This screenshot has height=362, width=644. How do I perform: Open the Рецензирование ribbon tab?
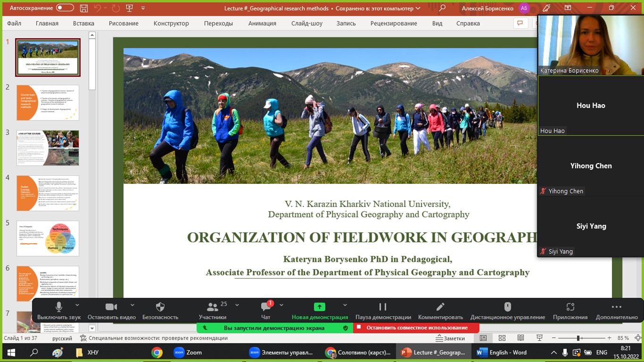click(393, 24)
